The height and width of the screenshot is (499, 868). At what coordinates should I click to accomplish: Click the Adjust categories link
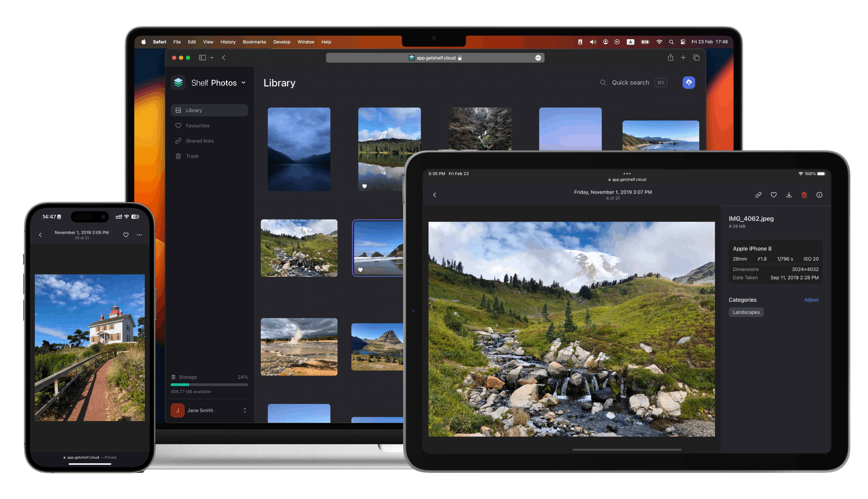click(811, 300)
